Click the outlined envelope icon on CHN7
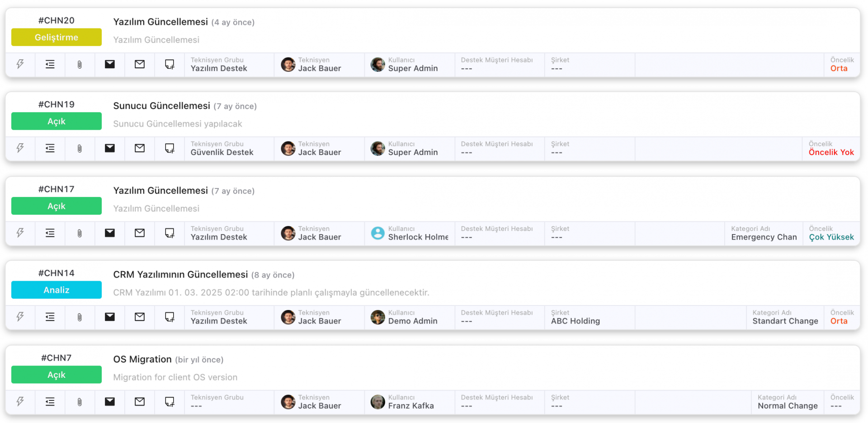The width and height of the screenshot is (868, 423). 140,401
